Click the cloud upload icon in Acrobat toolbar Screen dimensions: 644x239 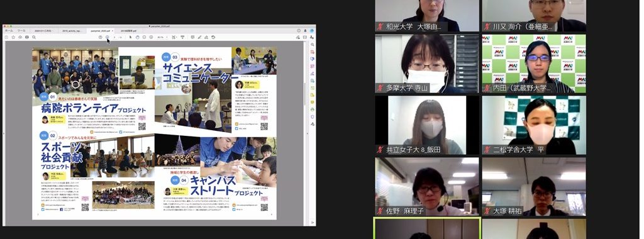click(20, 37)
